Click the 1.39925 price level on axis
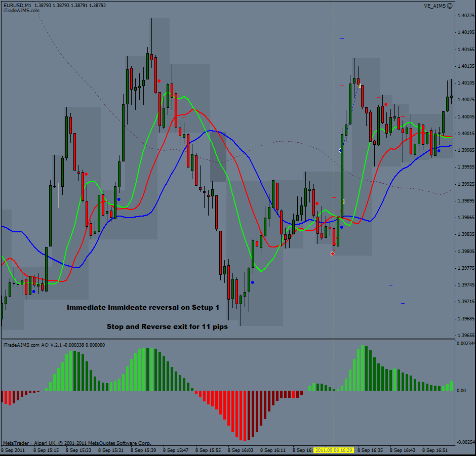Image resolution: width=476 pixels, height=456 pixels. pos(466,184)
